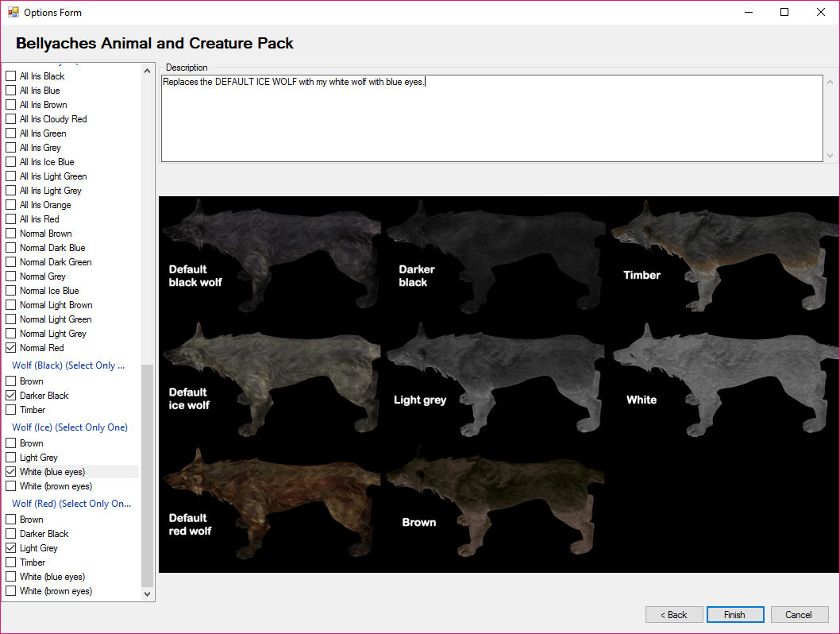This screenshot has height=634, width=840.
Task: Click the Description box scroll-down arrow
Action: [830, 156]
